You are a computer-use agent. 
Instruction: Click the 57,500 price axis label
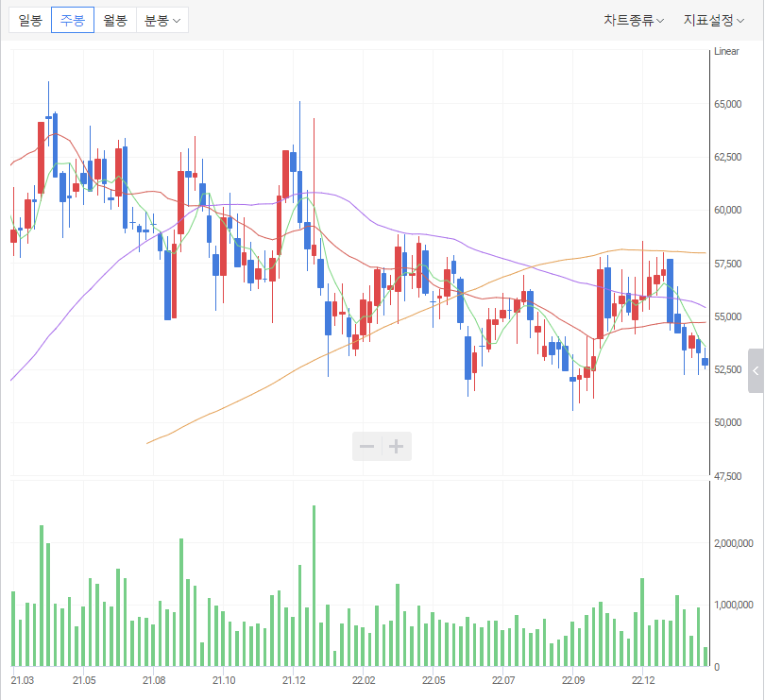tap(727, 264)
